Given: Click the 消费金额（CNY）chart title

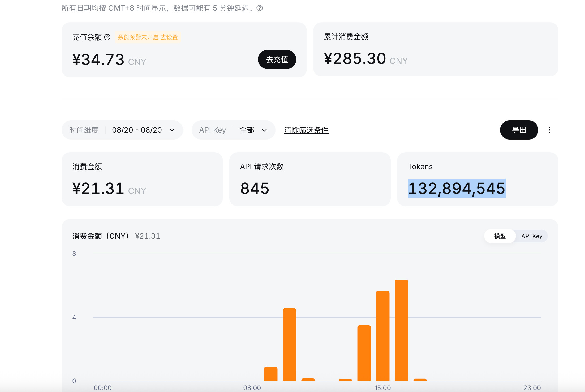Looking at the screenshot, I should point(101,236).
